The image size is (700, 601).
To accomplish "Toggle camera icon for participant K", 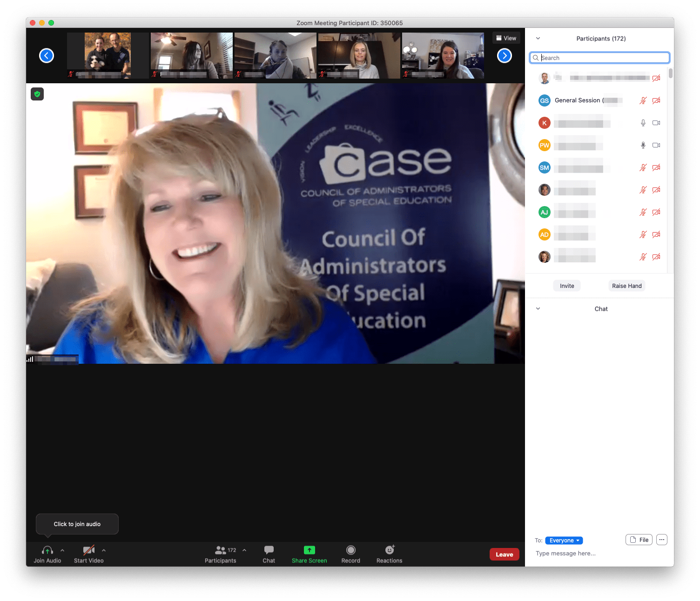I will pyautogui.click(x=656, y=123).
